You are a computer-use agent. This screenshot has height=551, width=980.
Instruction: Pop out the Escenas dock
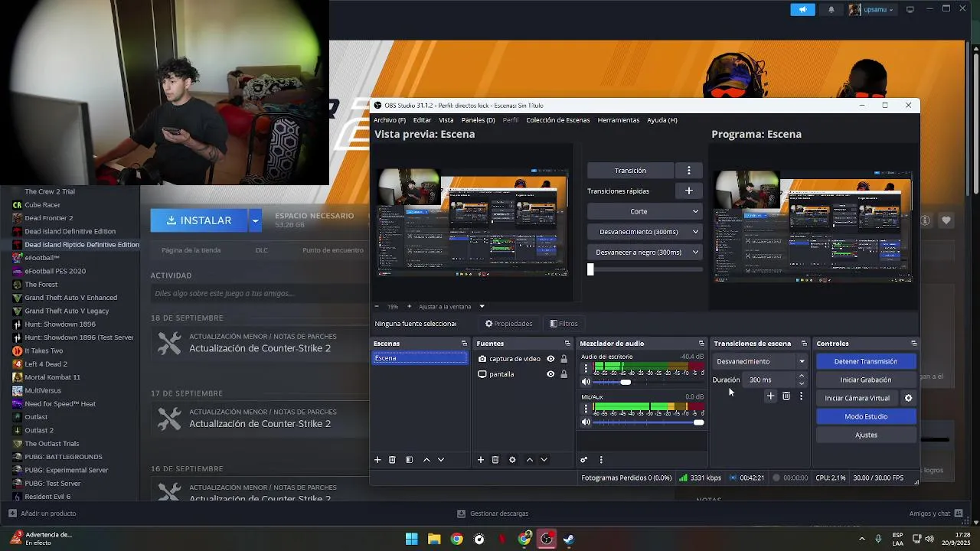coord(464,344)
